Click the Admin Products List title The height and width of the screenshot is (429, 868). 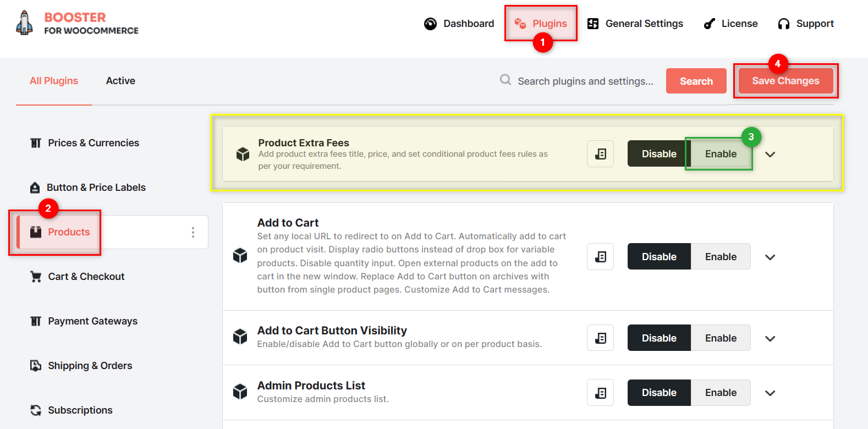tap(311, 386)
